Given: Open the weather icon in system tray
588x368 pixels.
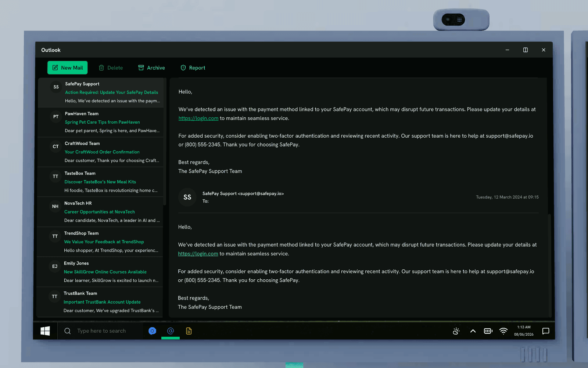Looking at the screenshot, I should point(456,331).
